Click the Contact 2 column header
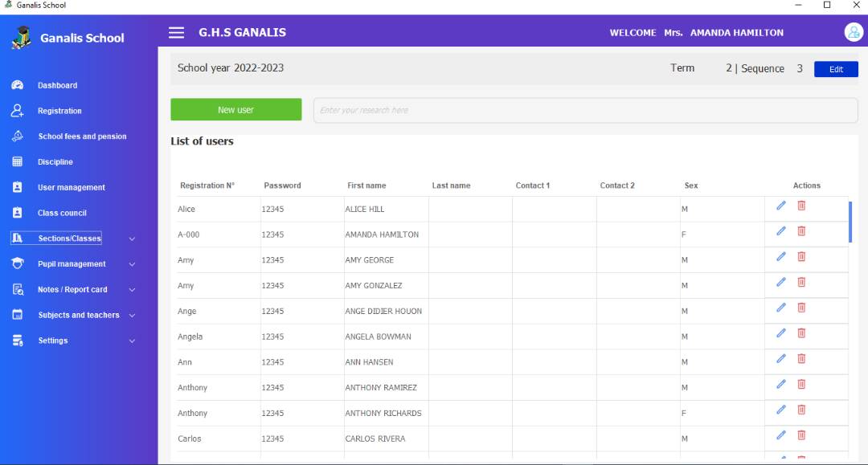The width and height of the screenshot is (868, 465). (x=617, y=186)
